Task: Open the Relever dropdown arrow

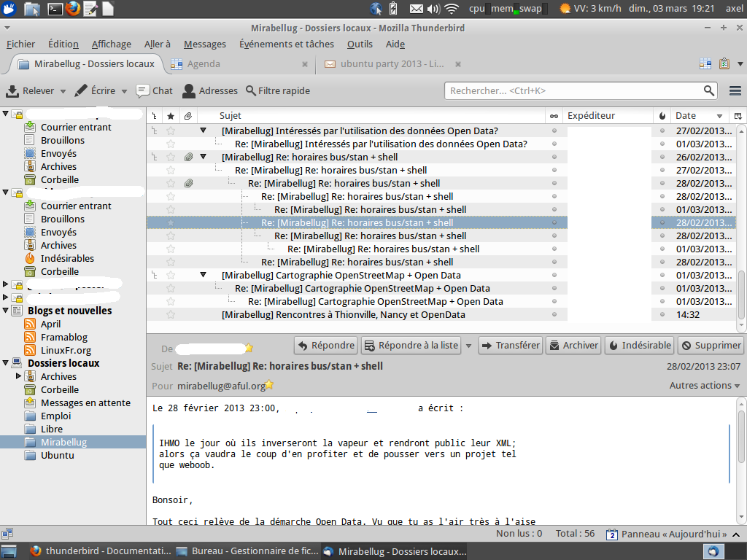Action: pyautogui.click(x=63, y=91)
